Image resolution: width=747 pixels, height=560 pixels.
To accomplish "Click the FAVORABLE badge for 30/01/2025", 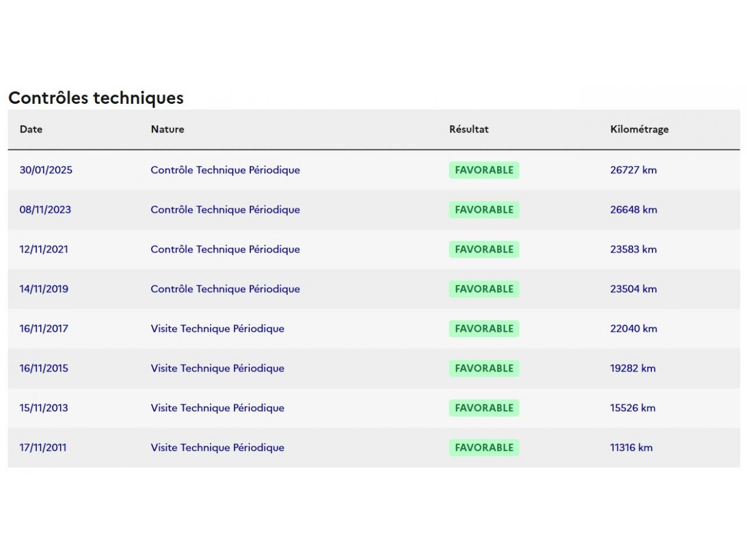I will pyautogui.click(x=484, y=170).
